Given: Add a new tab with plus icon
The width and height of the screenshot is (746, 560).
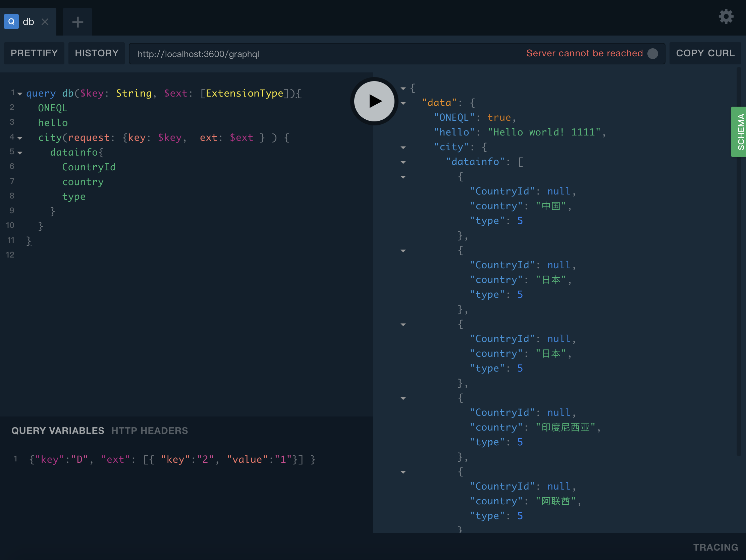Looking at the screenshot, I should click(x=77, y=22).
